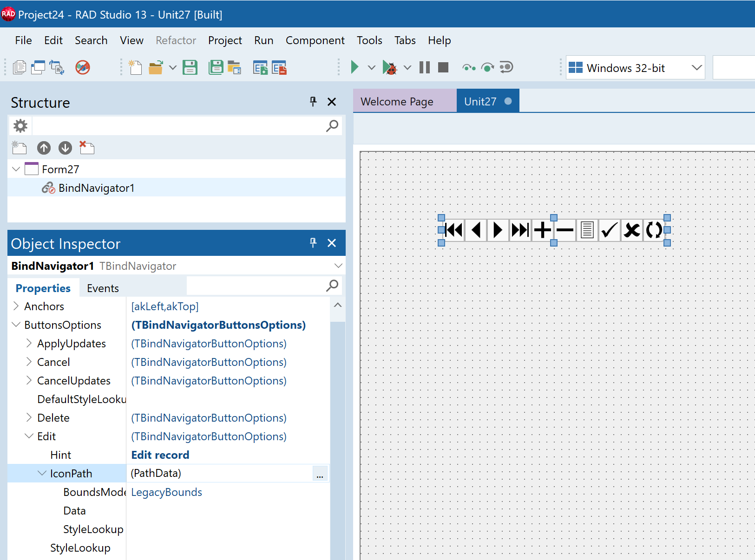Toggle the pin on Structure panel

[x=313, y=102]
